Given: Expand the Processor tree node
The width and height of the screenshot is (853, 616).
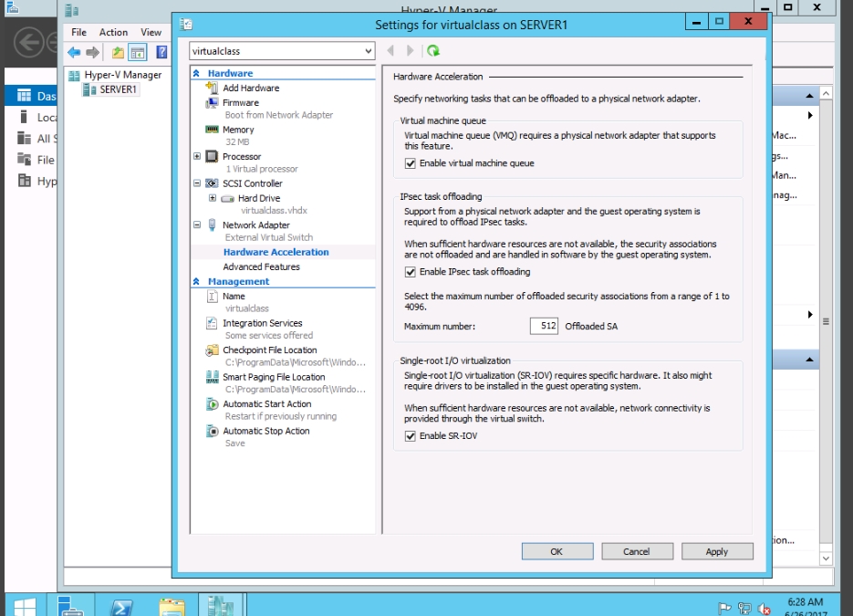Looking at the screenshot, I should (x=197, y=157).
